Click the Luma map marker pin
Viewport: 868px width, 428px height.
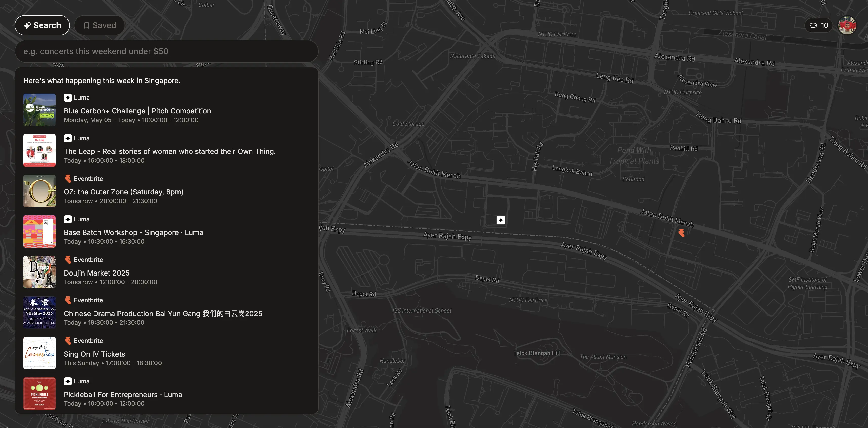pos(501,220)
